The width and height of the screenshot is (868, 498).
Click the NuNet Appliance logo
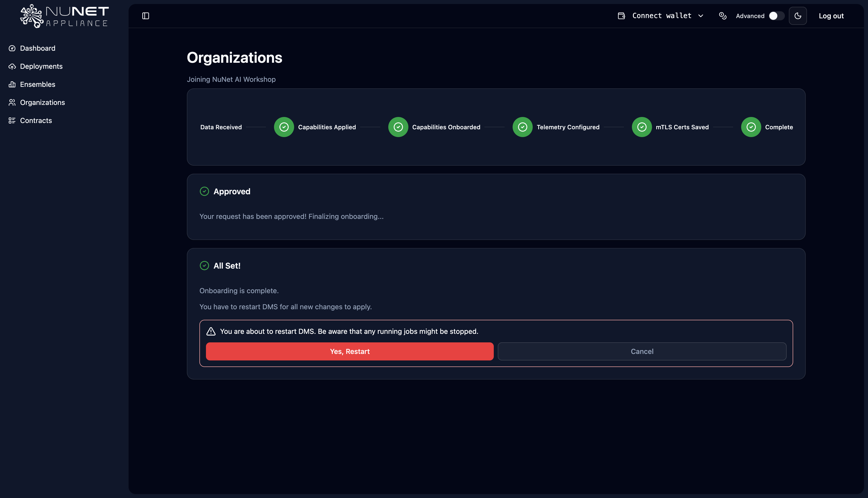64,16
